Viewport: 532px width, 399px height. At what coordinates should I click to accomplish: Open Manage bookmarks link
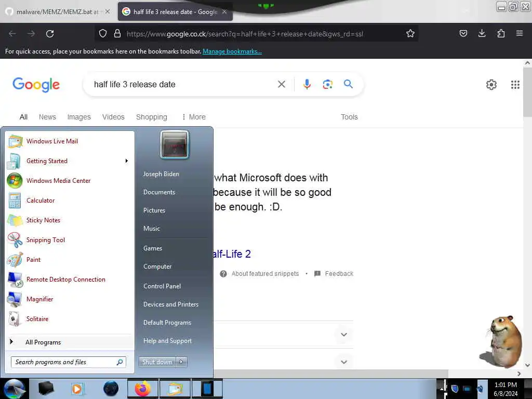click(x=232, y=51)
